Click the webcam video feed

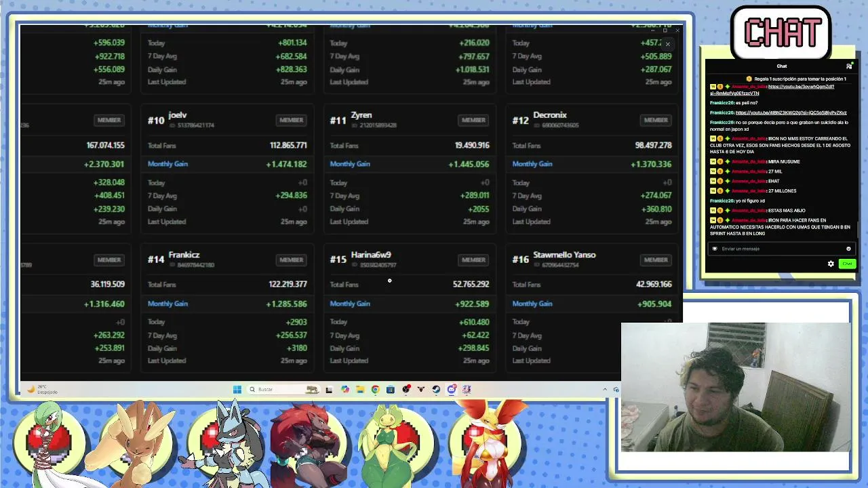point(735,387)
